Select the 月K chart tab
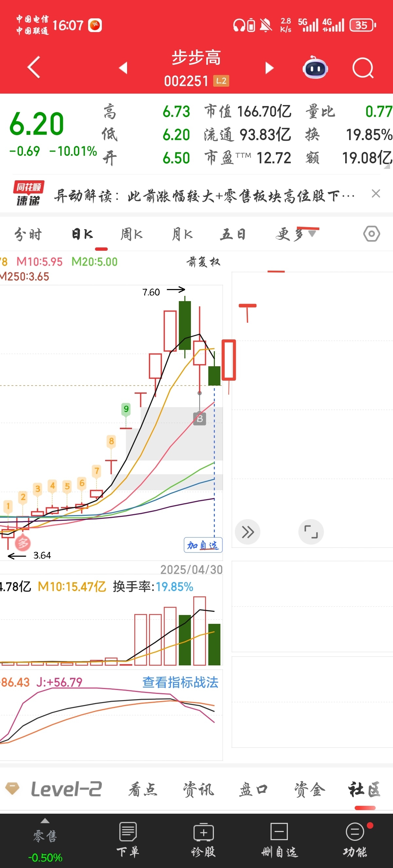 [182, 234]
